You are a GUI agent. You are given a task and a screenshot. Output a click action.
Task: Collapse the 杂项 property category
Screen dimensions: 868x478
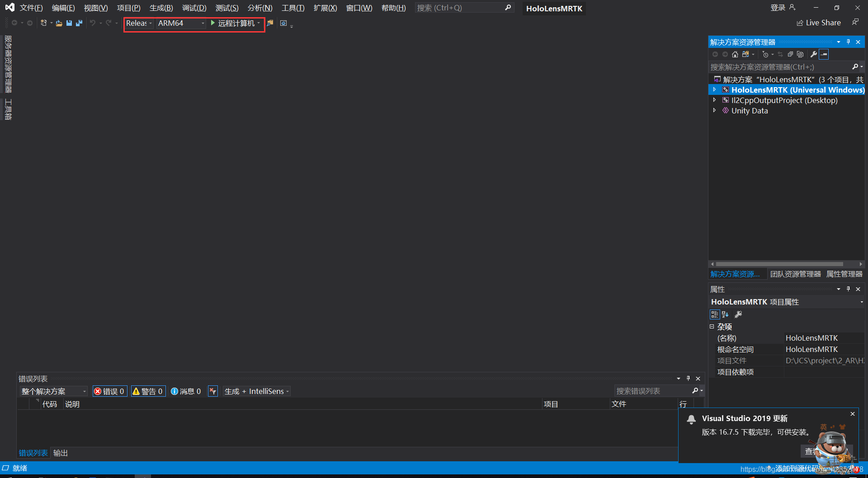pos(712,326)
